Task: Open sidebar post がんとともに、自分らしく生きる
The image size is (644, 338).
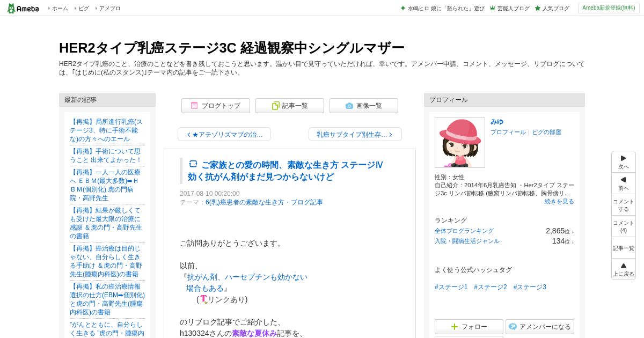Action: click(x=107, y=329)
